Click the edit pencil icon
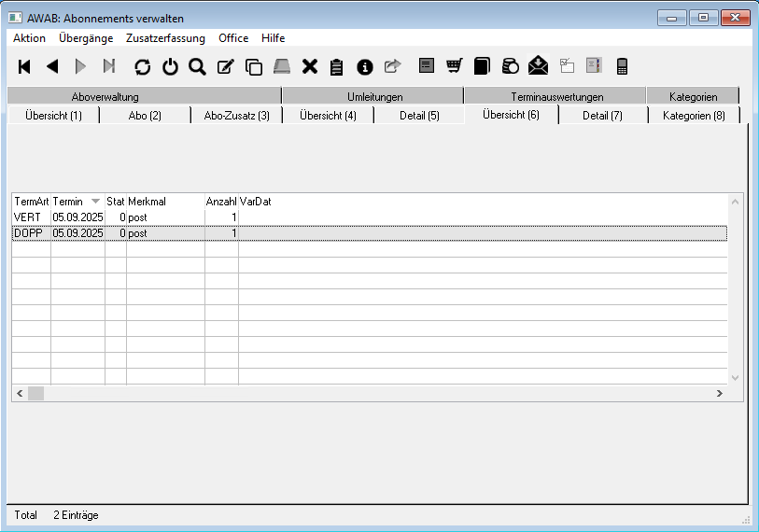This screenshot has height=532, width=759. 225,66
